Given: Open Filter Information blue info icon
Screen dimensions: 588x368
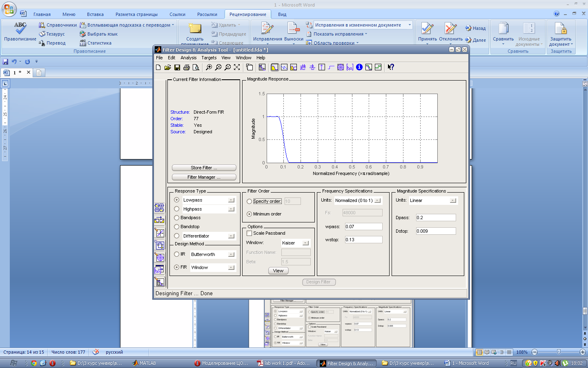Looking at the screenshot, I should pyautogui.click(x=359, y=67).
